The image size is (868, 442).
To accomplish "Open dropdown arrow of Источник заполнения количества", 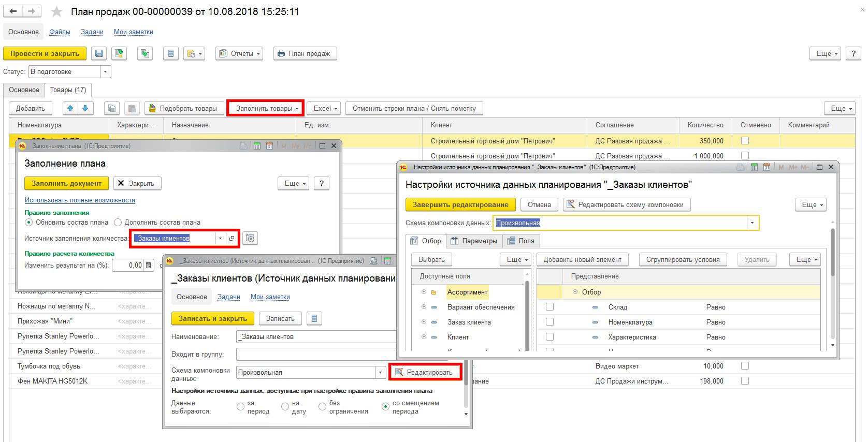I will (220, 238).
